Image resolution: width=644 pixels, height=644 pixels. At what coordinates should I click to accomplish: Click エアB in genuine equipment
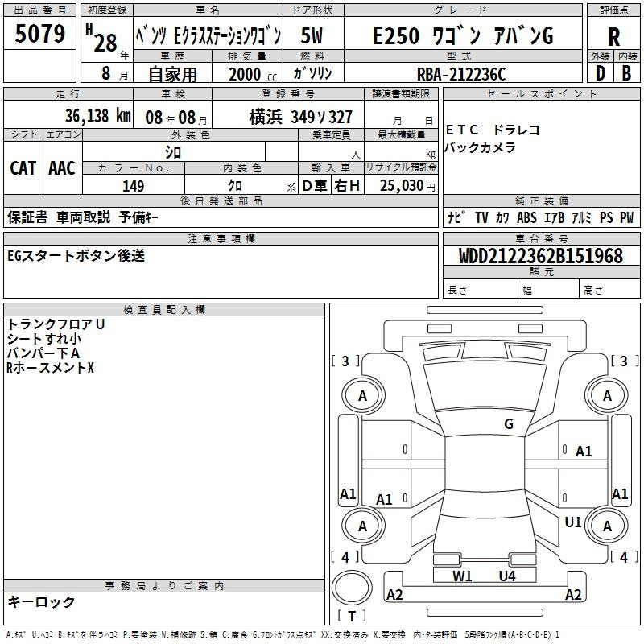click(554, 217)
